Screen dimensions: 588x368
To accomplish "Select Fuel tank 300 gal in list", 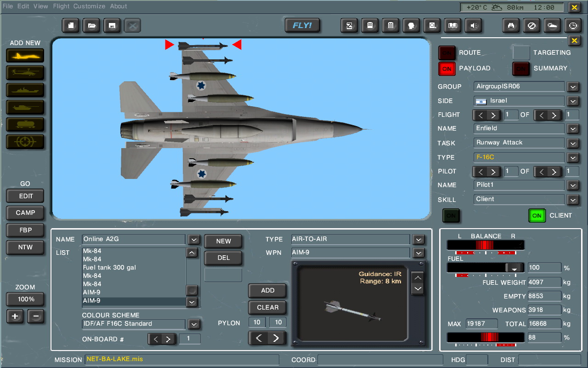I will (x=109, y=268).
